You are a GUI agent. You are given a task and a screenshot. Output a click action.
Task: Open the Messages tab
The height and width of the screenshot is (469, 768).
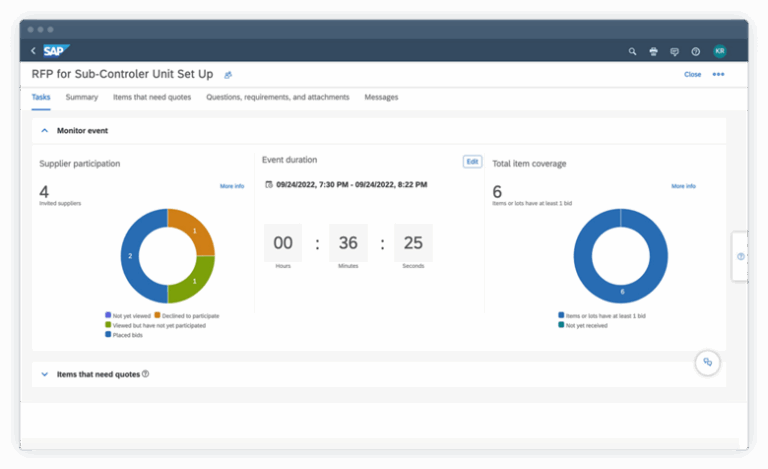pyautogui.click(x=381, y=97)
